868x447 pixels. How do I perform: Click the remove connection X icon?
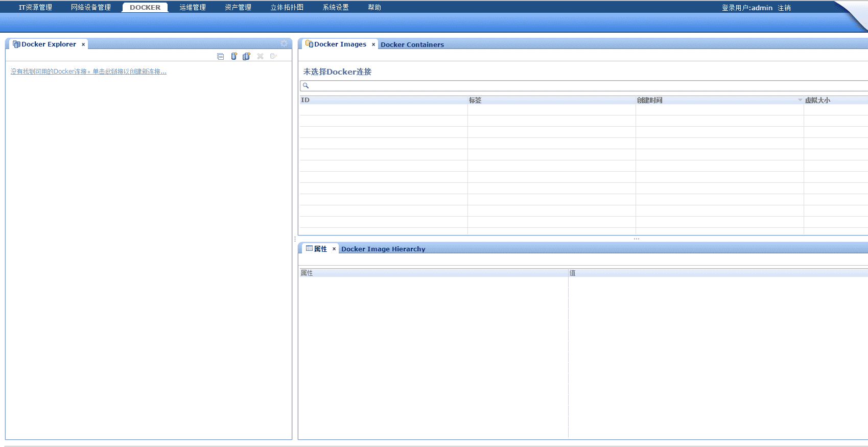coord(260,56)
